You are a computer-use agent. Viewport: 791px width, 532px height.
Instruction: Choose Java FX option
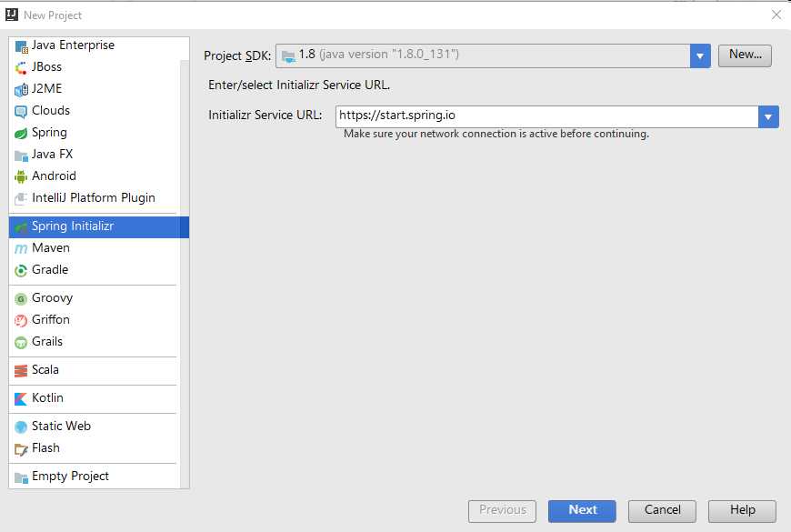[x=94, y=154]
